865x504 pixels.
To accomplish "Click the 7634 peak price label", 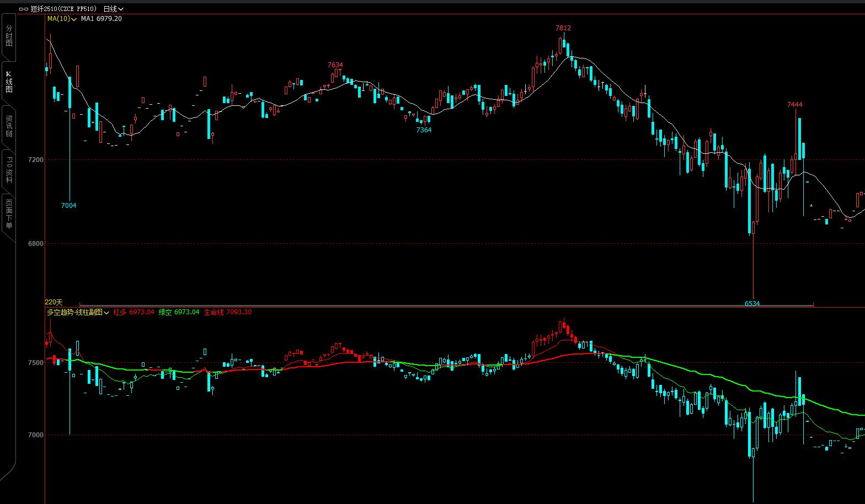I will click(x=335, y=65).
